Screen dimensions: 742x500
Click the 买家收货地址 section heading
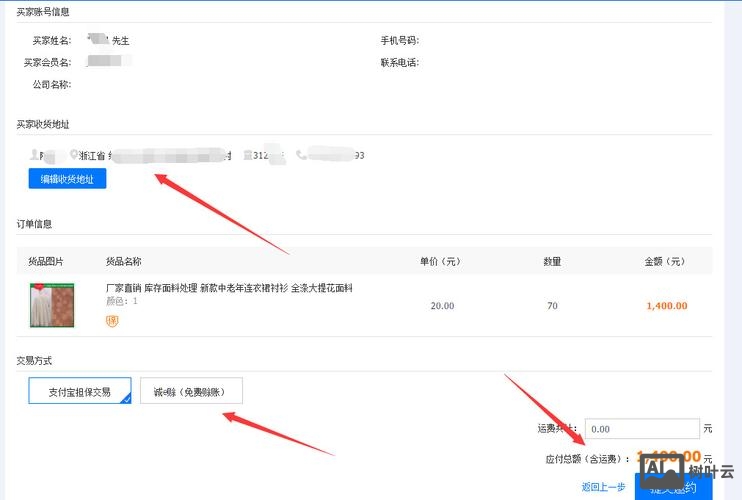coord(42,124)
